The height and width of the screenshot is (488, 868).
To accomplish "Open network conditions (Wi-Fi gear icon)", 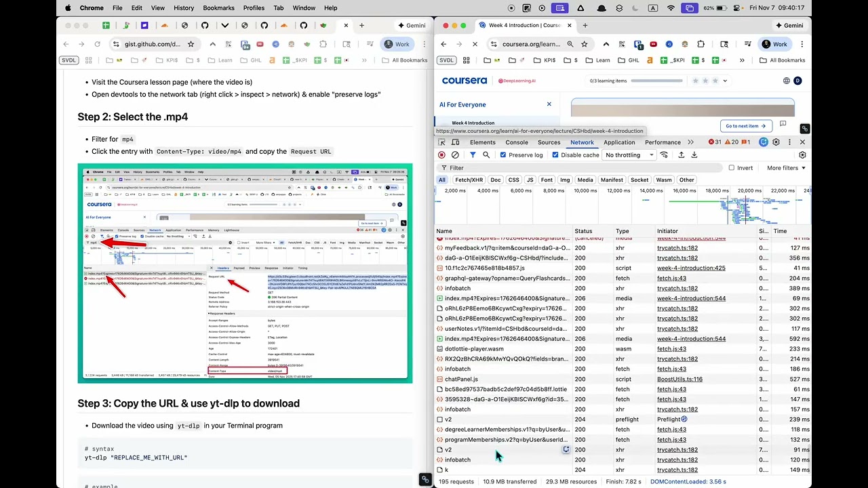I will tap(663, 155).
